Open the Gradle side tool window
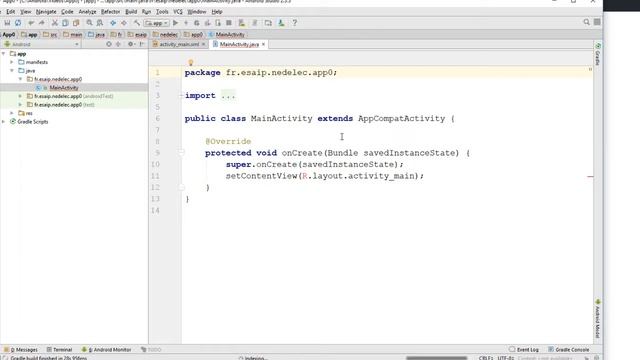Image resolution: width=640 pixels, height=360 pixels. (x=598, y=54)
